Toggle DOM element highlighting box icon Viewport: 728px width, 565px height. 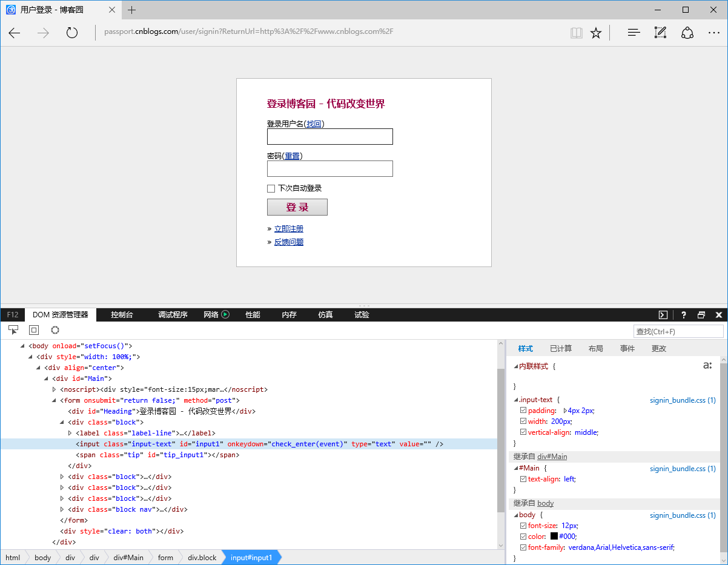click(x=34, y=330)
